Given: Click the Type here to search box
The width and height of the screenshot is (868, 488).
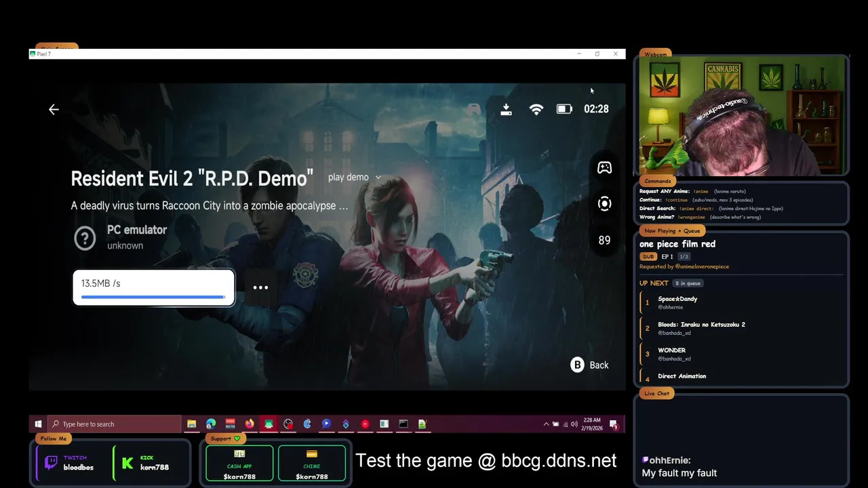Looking at the screenshot, I should click(x=114, y=424).
